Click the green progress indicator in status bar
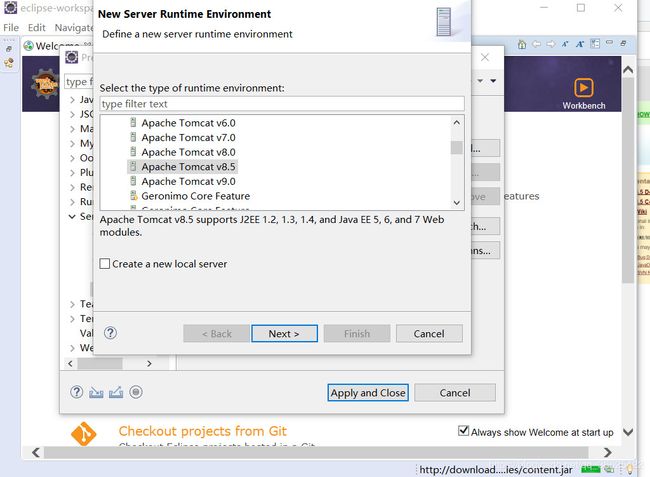Image resolution: width=650 pixels, height=477 pixels. [x=591, y=470]
